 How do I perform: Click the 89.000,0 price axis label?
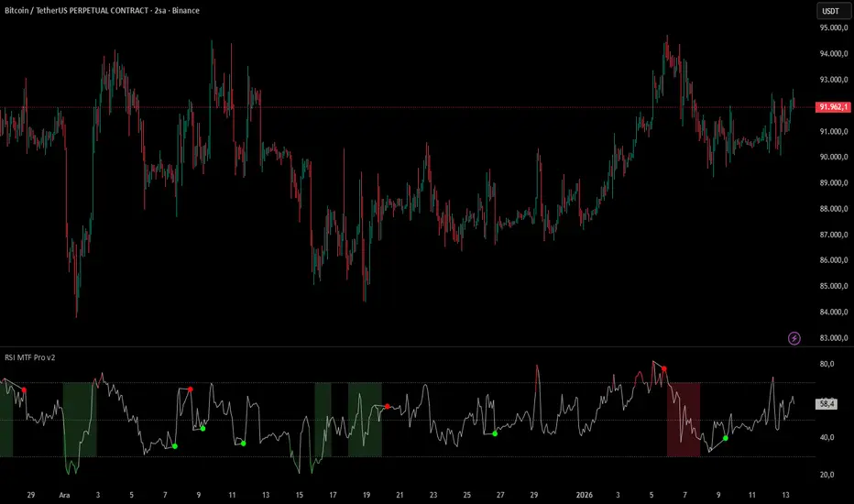point(833,183)
